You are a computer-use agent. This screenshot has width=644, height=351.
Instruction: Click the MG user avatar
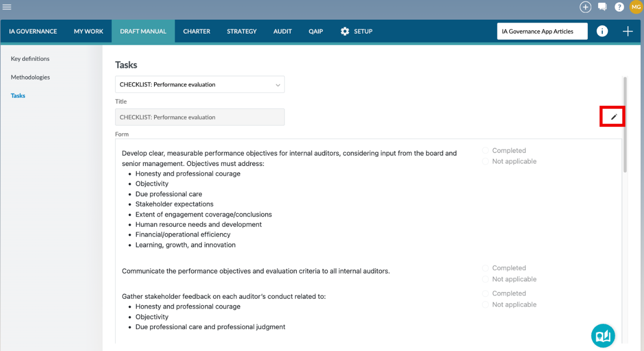636,7
